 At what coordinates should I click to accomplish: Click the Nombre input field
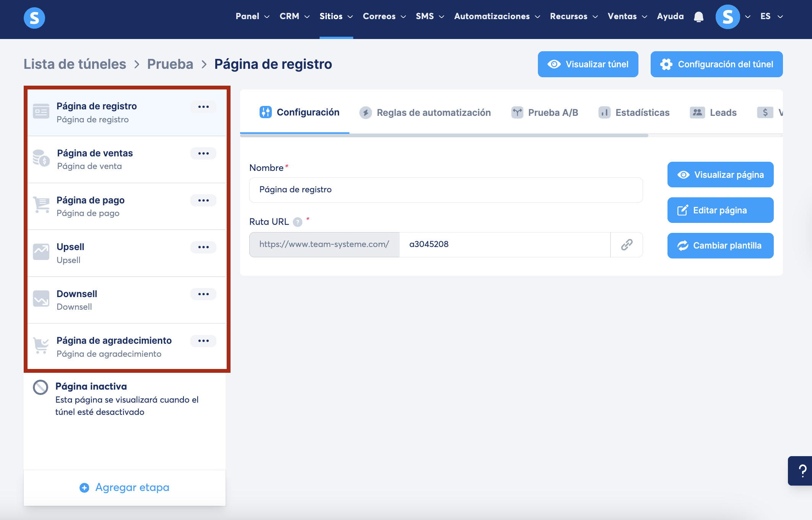click(446, 190)
